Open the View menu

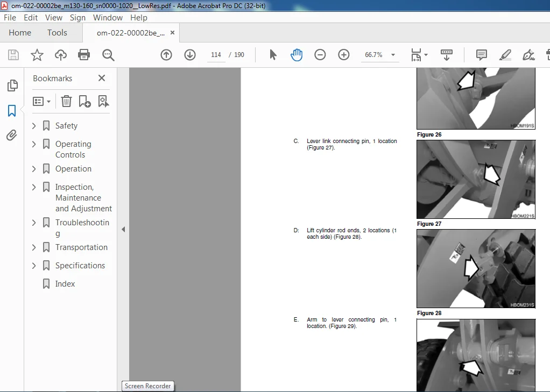coord(54,18)
